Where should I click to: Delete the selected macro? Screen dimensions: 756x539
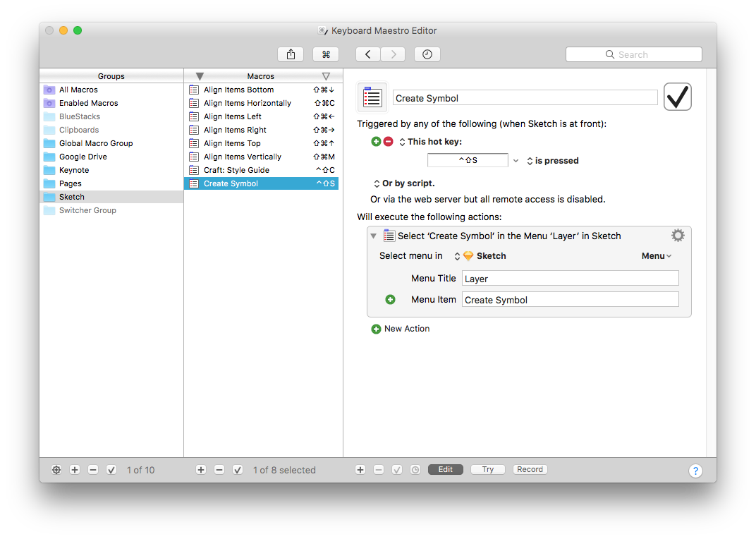(219, 470)
